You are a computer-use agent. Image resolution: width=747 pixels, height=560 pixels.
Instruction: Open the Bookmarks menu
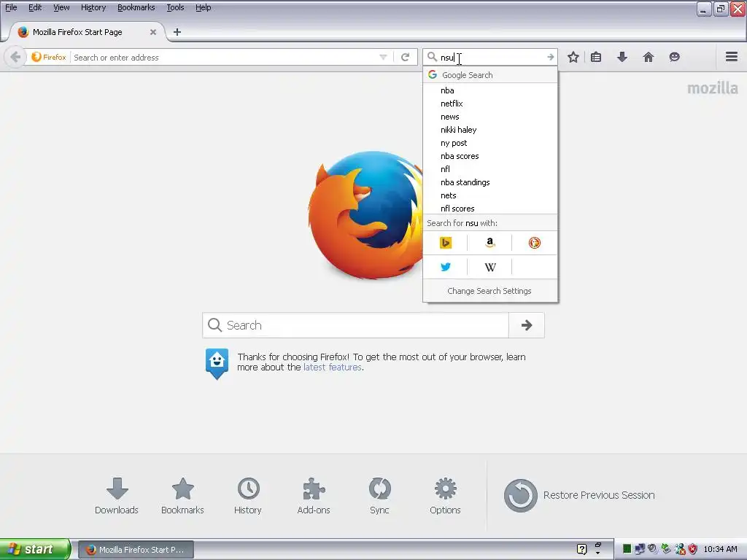point(136,7)
